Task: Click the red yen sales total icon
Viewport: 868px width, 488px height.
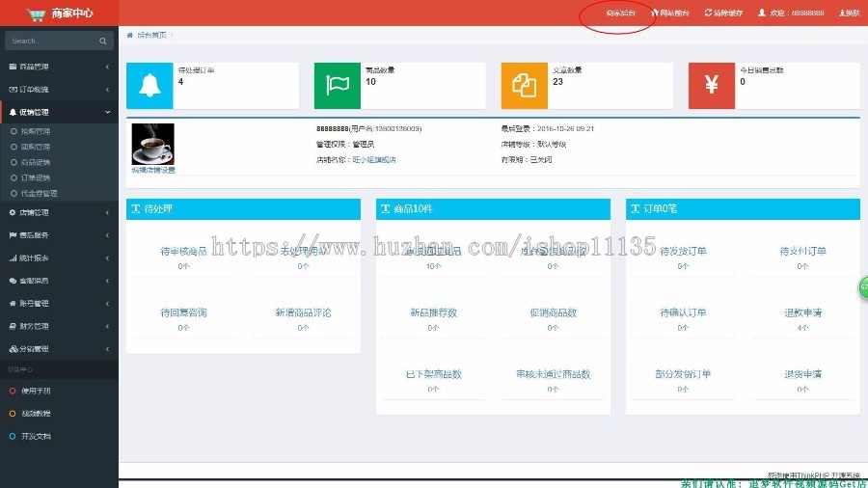Action: (712, 86)
